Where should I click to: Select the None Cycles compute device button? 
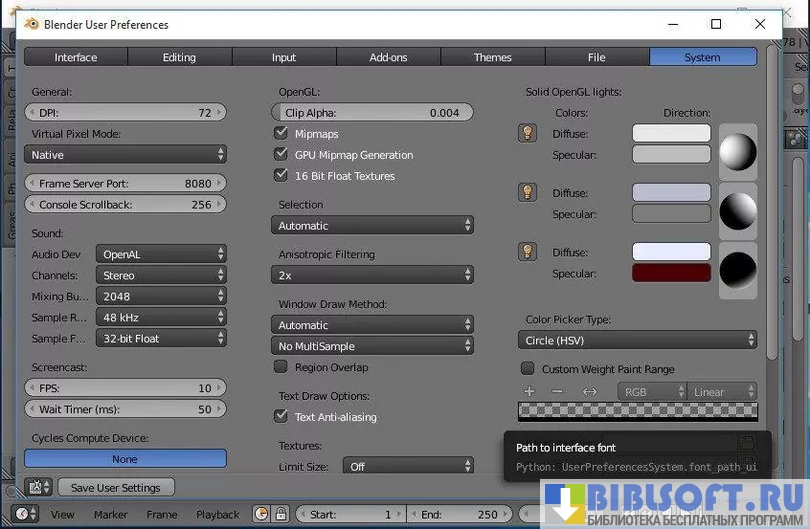[125, 459]
